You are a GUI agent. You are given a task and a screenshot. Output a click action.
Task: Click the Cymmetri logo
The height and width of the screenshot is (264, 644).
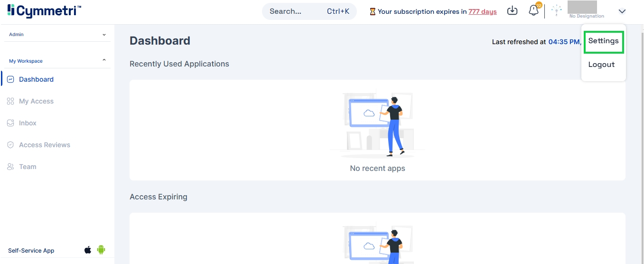point(44,10)
